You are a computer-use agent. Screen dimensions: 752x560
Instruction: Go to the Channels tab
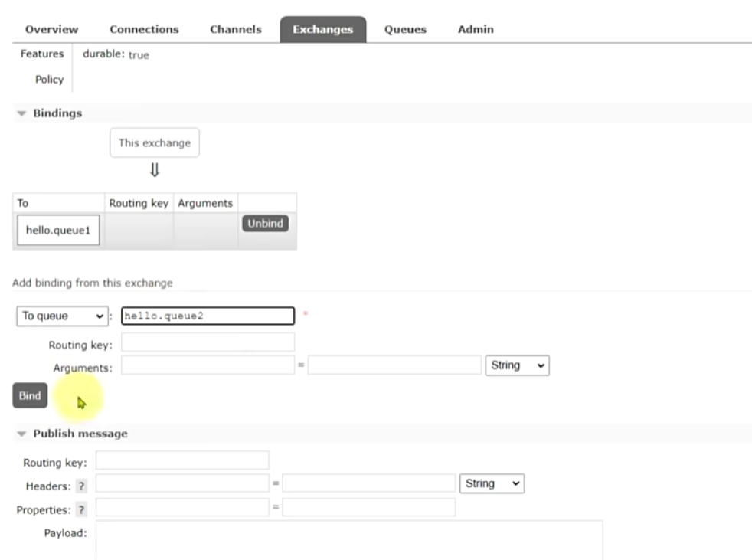coord(236,29)
